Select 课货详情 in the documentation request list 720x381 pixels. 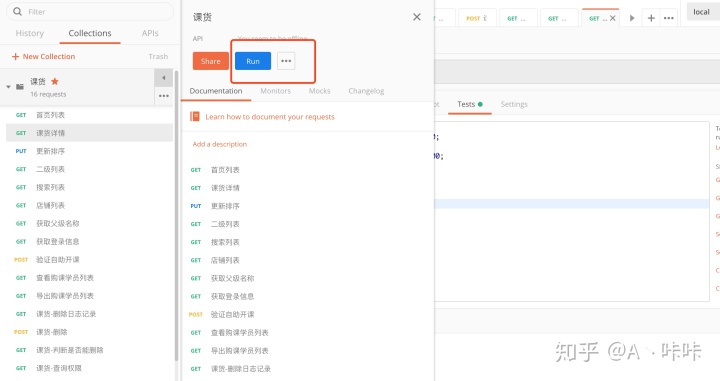(225, 188)
